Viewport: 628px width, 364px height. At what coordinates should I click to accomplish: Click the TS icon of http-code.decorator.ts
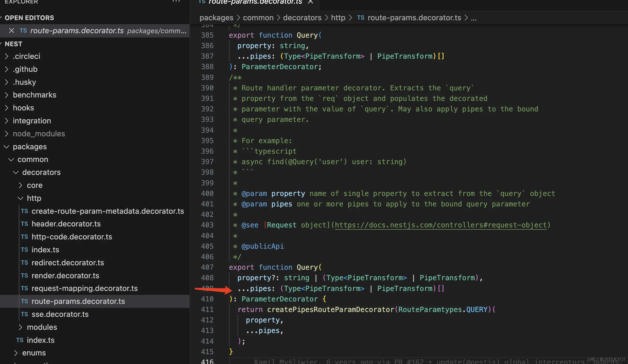pyautogui.click(x=24, y=237)
